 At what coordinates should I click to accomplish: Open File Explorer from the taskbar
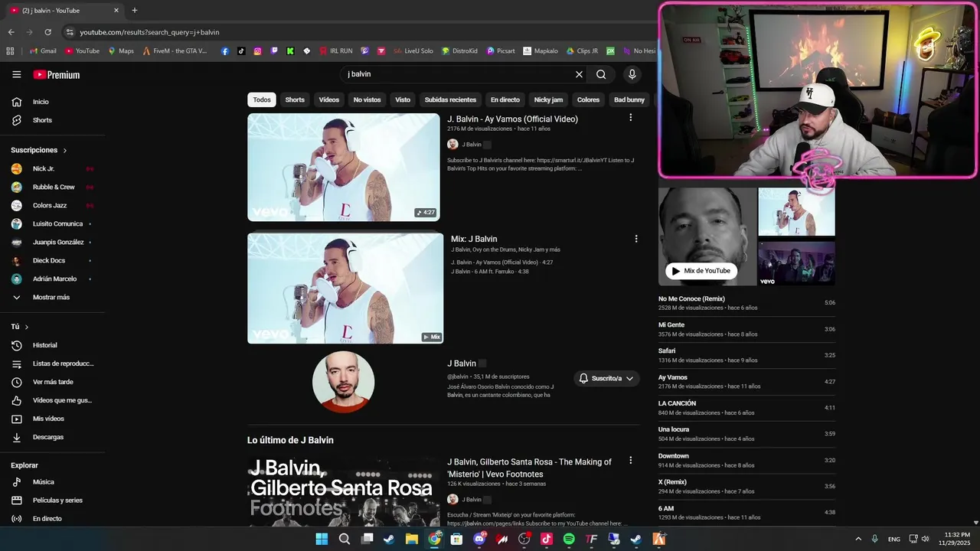412,539
